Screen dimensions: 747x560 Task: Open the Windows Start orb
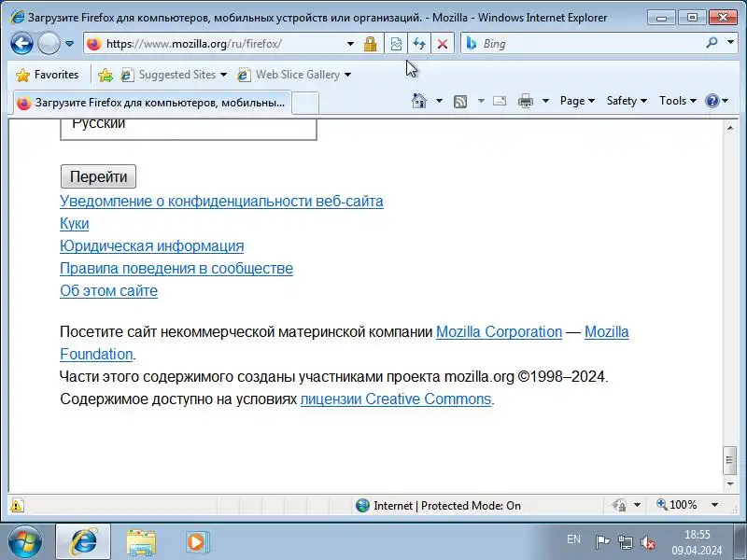click(x=25, y=541)
